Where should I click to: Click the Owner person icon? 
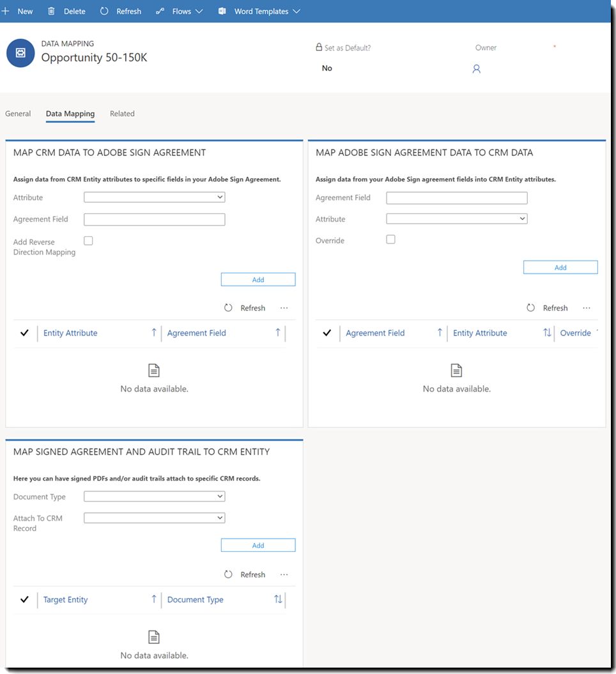pos(476,69)
